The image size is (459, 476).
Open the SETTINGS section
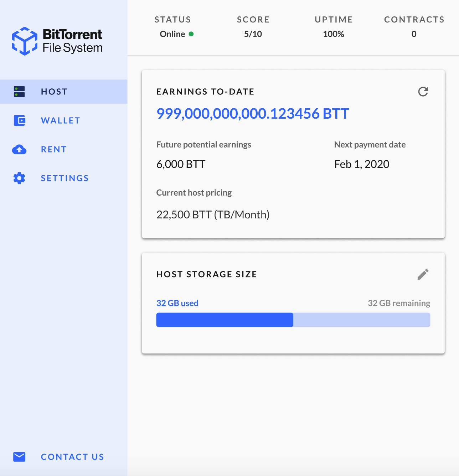[x=64, y=178]
